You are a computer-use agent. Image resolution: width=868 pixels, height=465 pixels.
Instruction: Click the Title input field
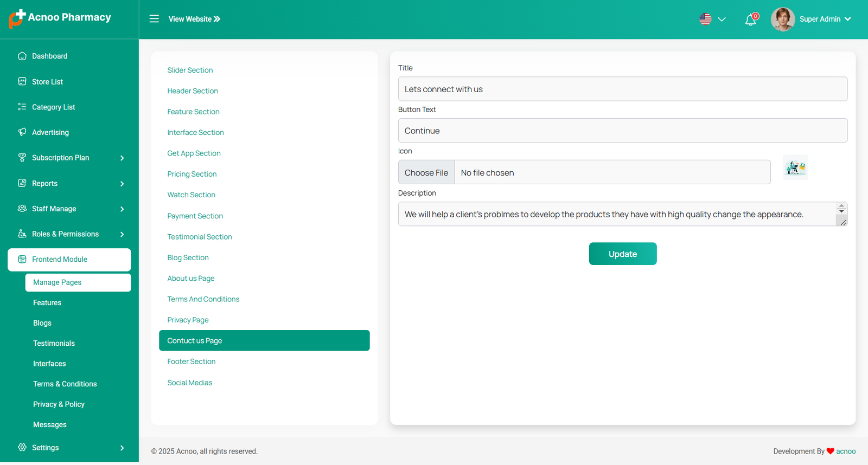click(622, 89)
